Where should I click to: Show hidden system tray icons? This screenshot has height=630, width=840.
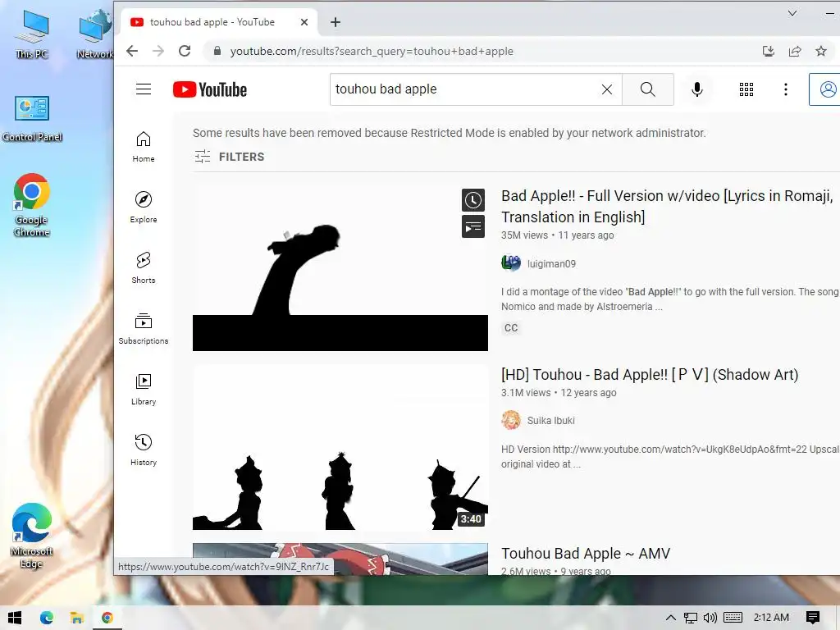(x=671, y=618)
